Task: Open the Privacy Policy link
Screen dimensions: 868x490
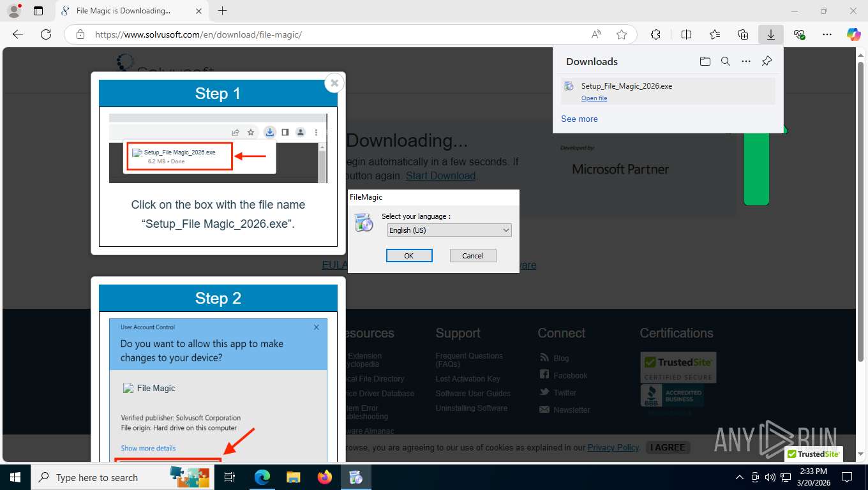Action: pos(613,447)
